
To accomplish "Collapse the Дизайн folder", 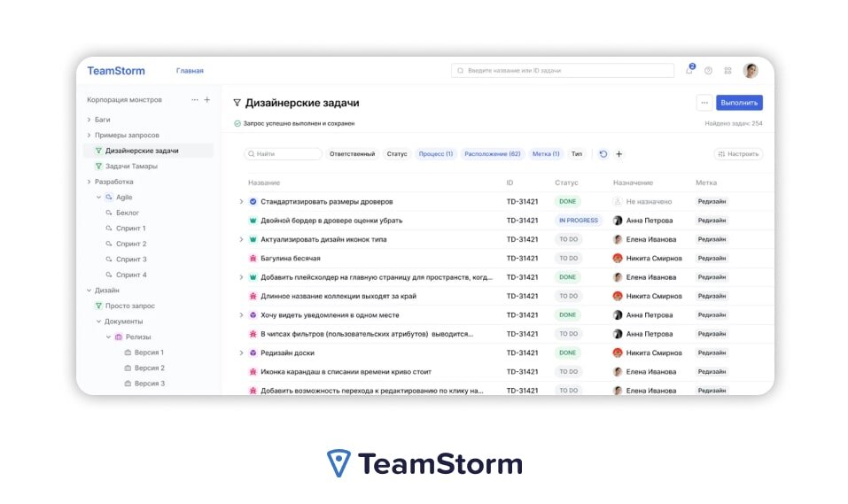I will click(x=89, y=291).
